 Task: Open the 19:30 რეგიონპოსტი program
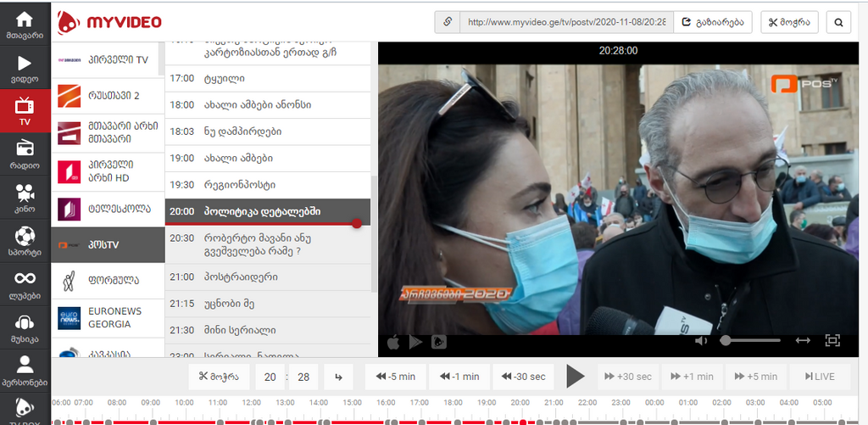[x=268, y=185]
